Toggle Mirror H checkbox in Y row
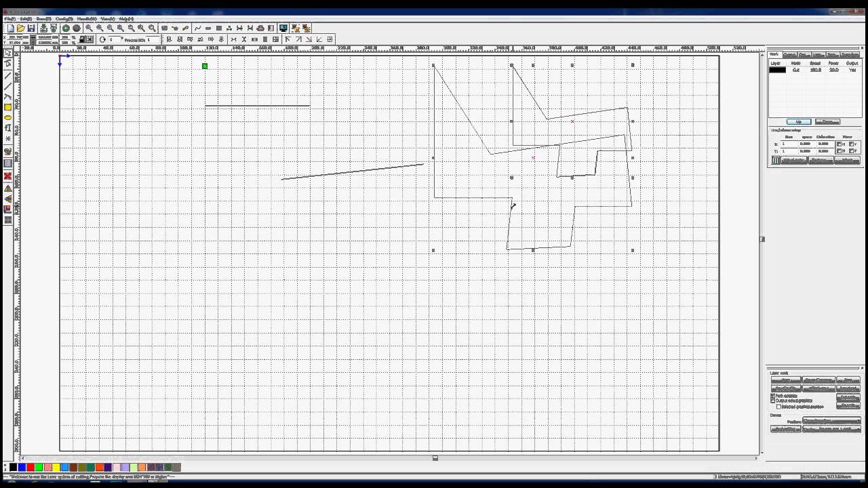This screenshot has height=488, width=868. [x=839, y=150]
